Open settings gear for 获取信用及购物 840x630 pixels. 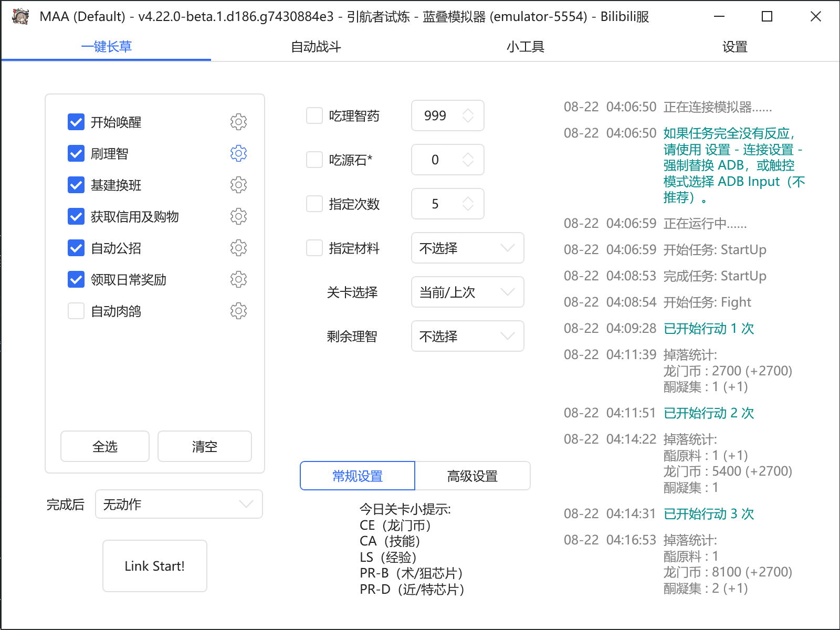[239, 216]
